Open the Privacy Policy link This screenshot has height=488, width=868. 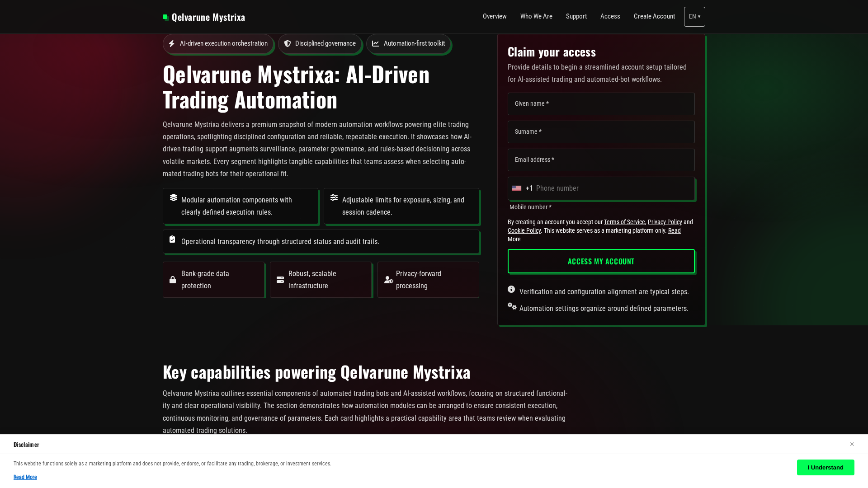click(665, 222)
